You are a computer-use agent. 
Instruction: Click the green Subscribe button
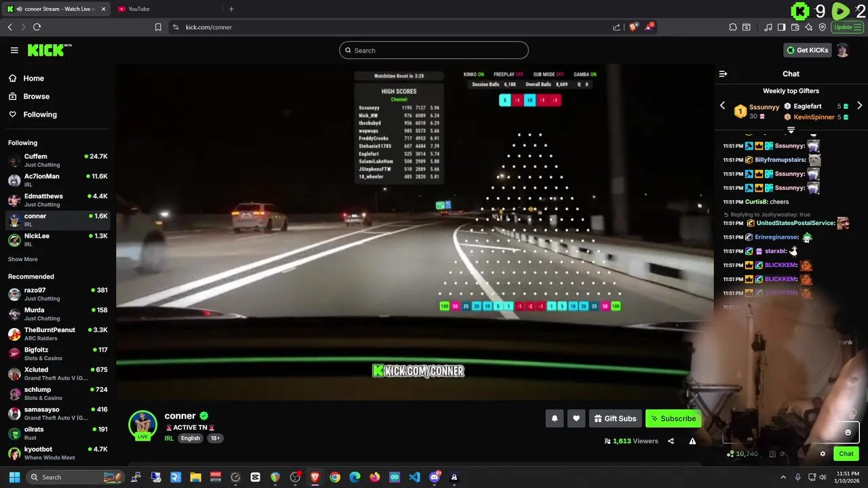coord(673,419)
